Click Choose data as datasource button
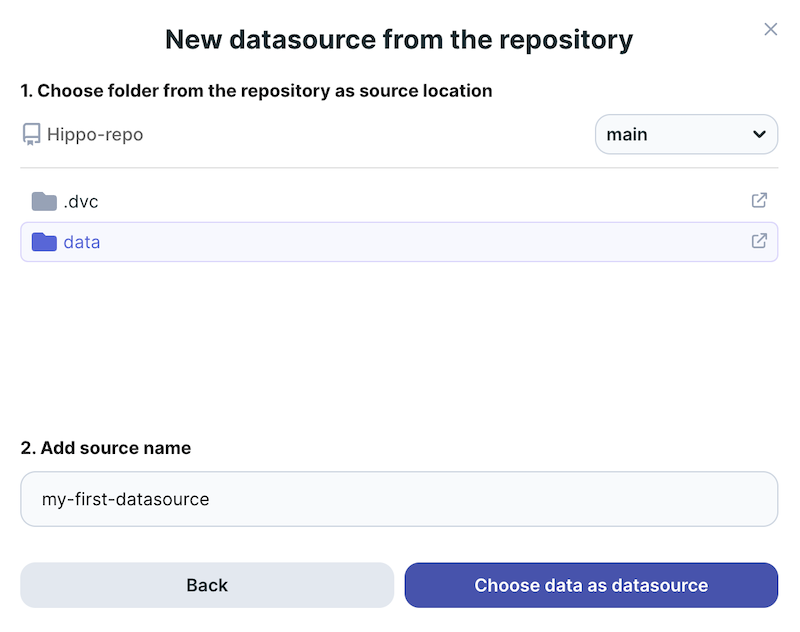Screen dimensions: 800x632 591,585
